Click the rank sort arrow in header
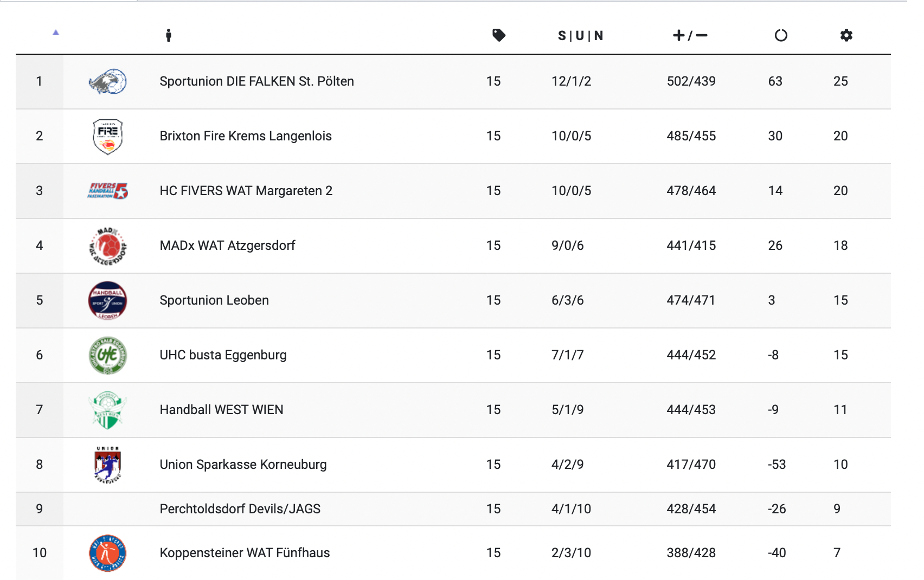The height and width of the screenshot is (580, 924). point(55,33)
